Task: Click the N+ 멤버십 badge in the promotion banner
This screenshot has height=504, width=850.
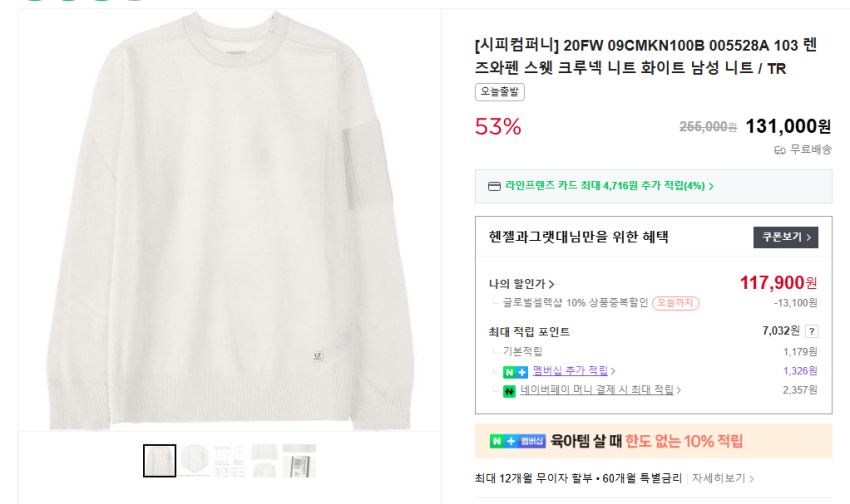Action: (x=517, y=441)
